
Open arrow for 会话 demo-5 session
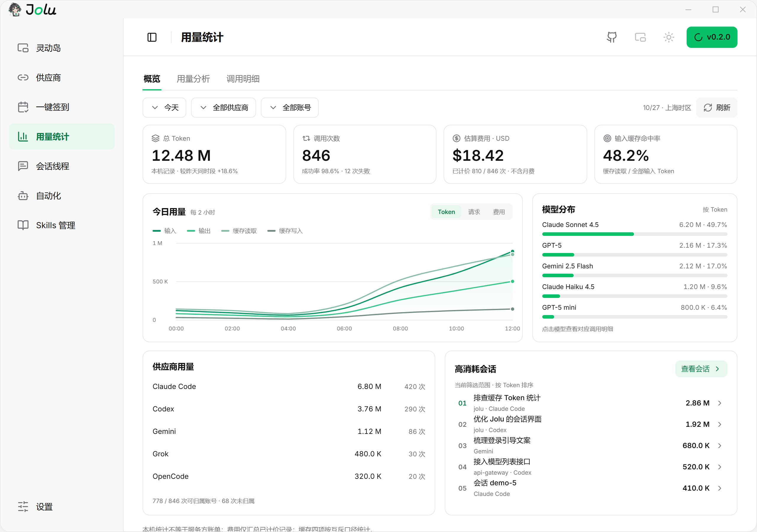[x=720, y=488]
